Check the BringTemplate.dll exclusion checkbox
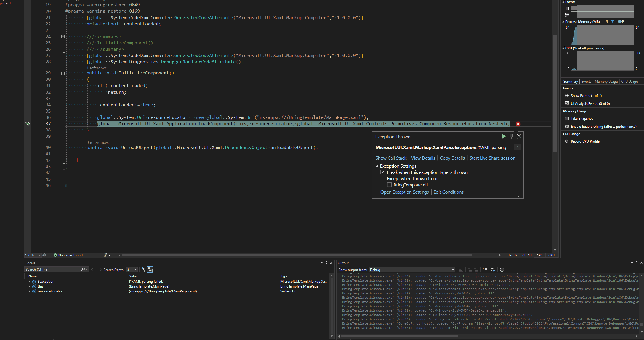Screen dimensions: 644x340 pos(389,185)
